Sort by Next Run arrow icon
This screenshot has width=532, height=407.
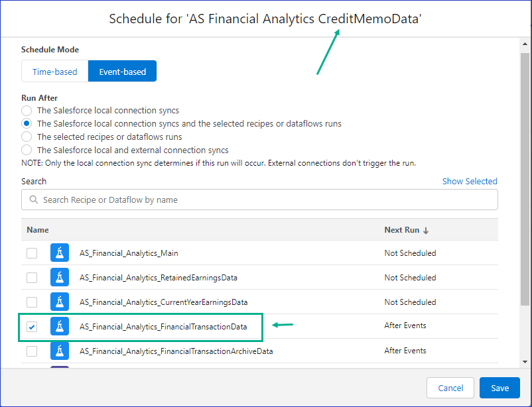[426, 230]
